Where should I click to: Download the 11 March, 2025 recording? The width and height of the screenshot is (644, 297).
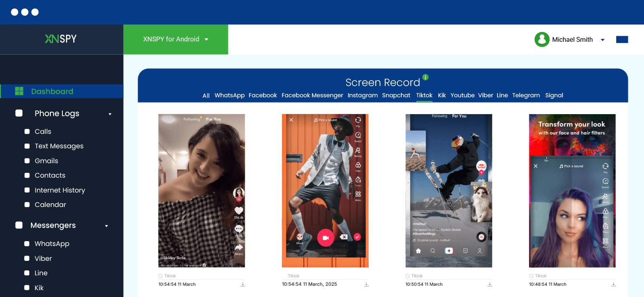pos(366,285)
